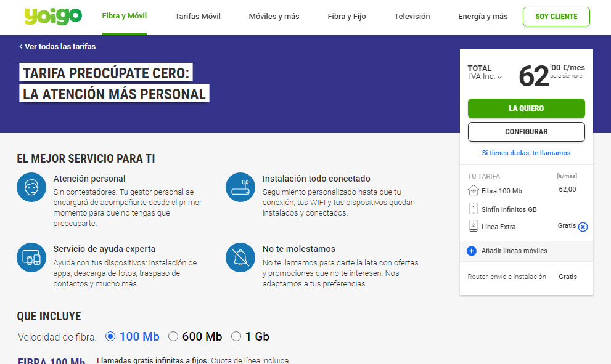Click the TARIFA PREOCÚPATE CERO title
The width and height of the screenshot is (611, 364).
point(106,73)
